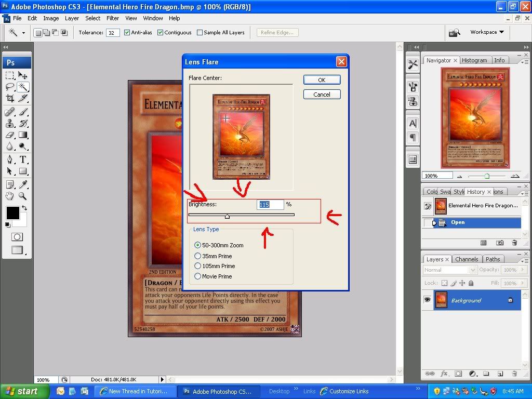
Task: Uncheck the Anti-alias checkbox
Action: tap(127, 32)
